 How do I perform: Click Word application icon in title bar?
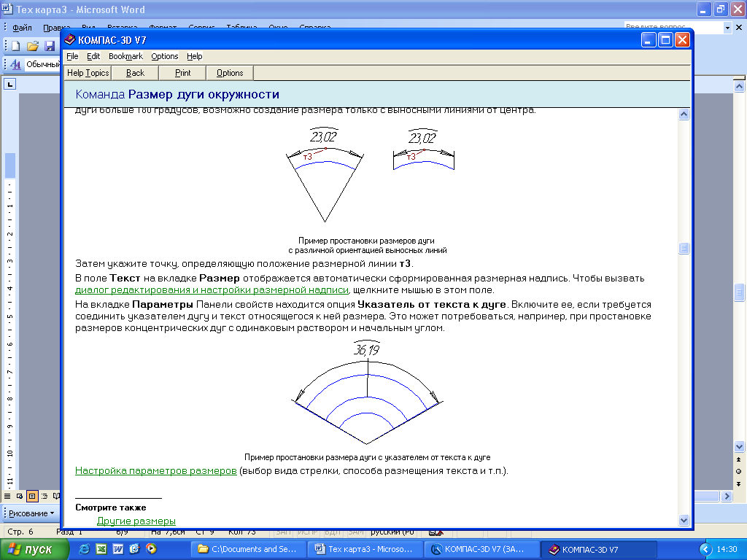tap(7, 9)
